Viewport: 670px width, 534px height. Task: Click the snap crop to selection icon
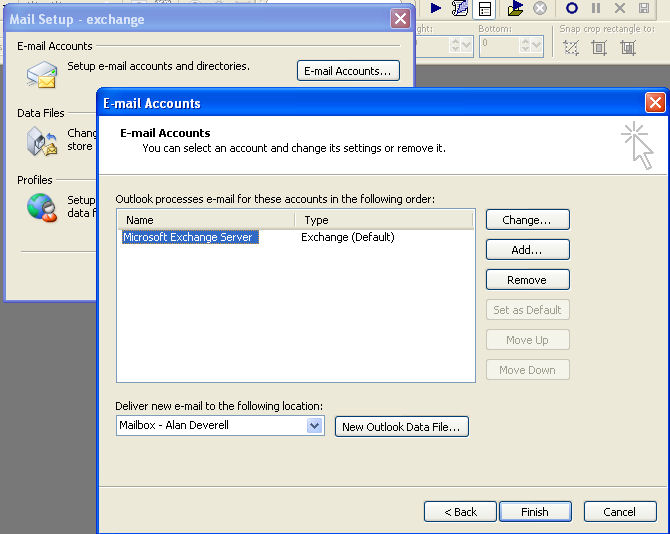[571, 48]
